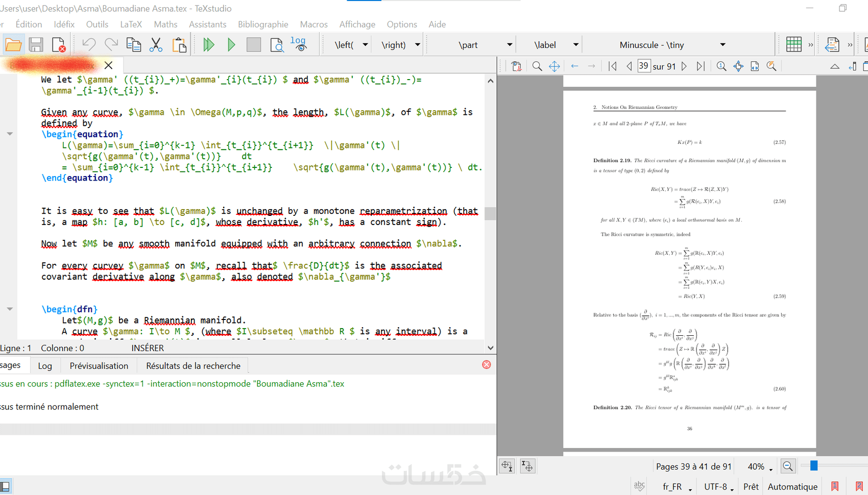Switch to the Log tab
The width and height of the screenshot is (868, 495).
click(45, 365)
